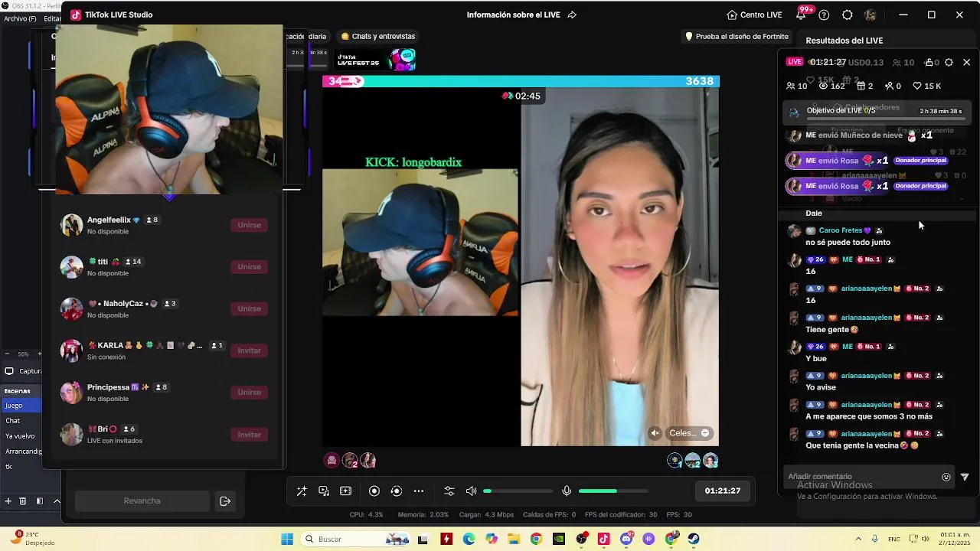Delete the scene with the trash icon in OBS
The image size is (980, 551).
tap(22, 501)
